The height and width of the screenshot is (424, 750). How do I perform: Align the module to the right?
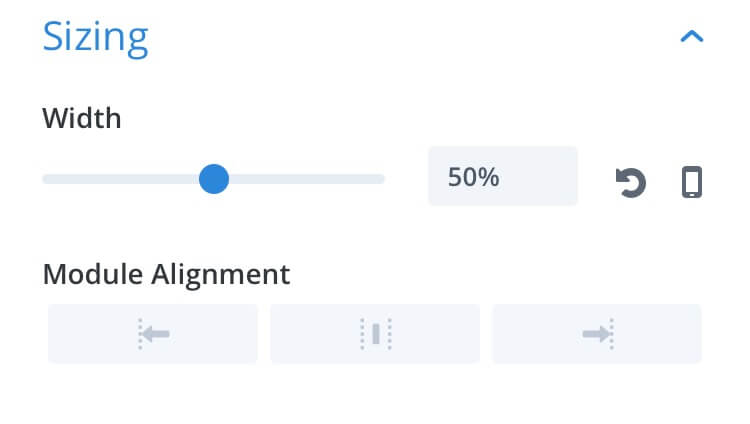coord(597,334)
